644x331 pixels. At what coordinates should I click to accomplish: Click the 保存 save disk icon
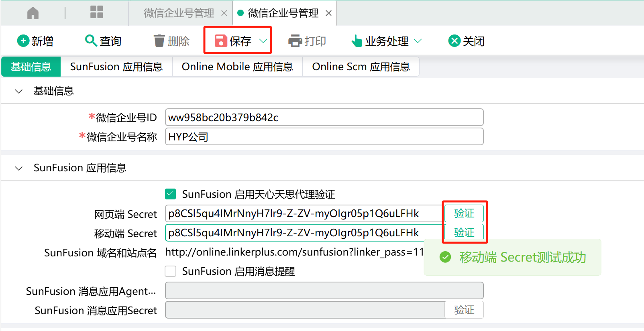pyautogui.click(x=221, y=41)
